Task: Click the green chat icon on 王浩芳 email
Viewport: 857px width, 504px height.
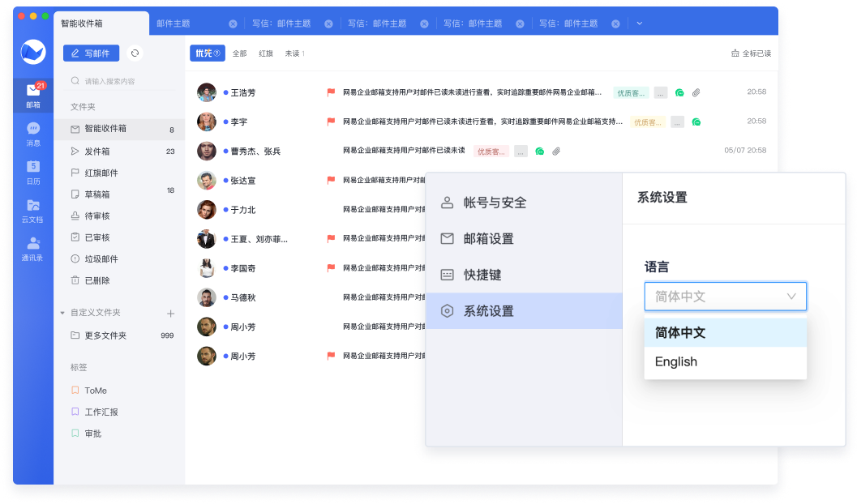Action: tap(679, 93)
